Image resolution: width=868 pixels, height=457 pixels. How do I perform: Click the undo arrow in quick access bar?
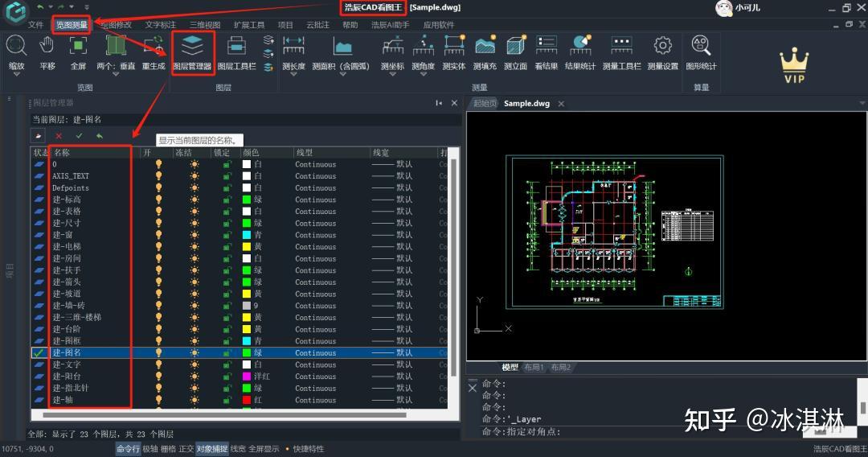tap(40, 6)
